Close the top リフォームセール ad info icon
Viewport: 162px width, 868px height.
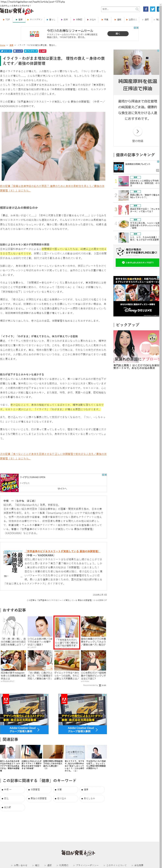[x=137, y=28]
